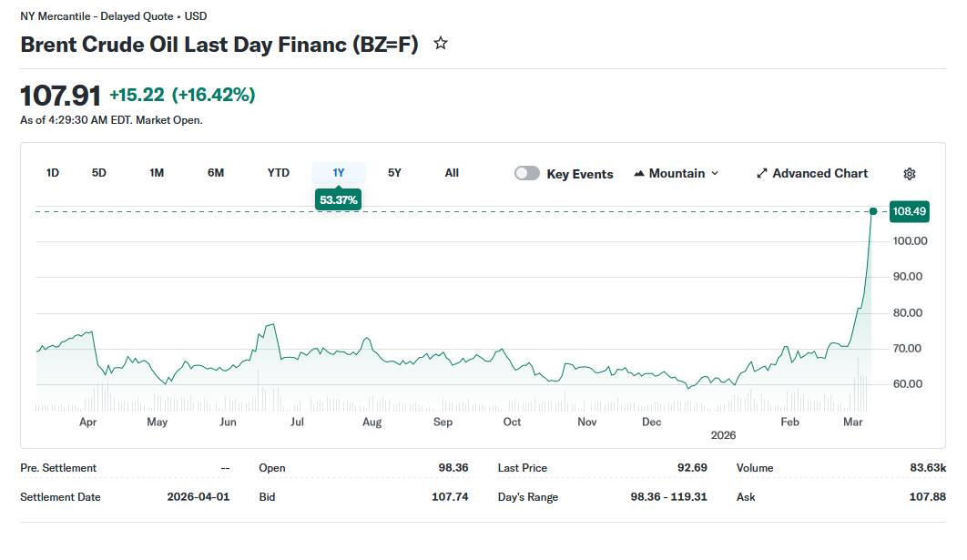Star the BZ=F ticker favorite icon
967x560 pixels.
click(x=440, y=43)
